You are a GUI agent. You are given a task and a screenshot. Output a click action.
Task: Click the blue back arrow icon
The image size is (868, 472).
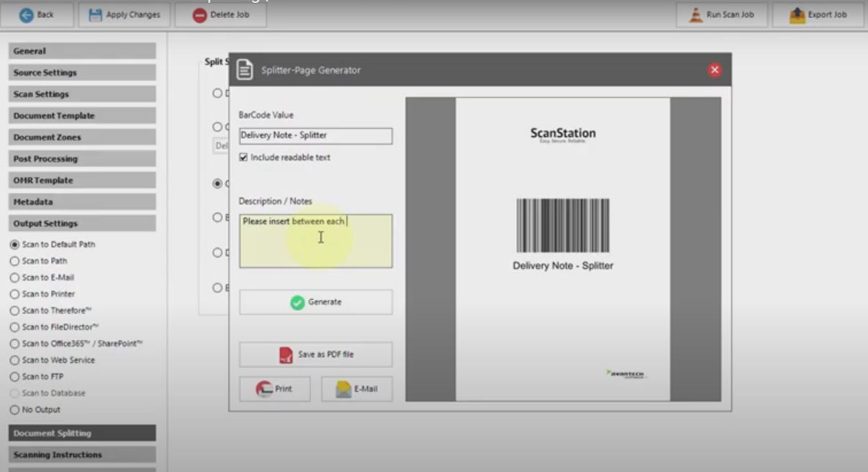point(26,15)
